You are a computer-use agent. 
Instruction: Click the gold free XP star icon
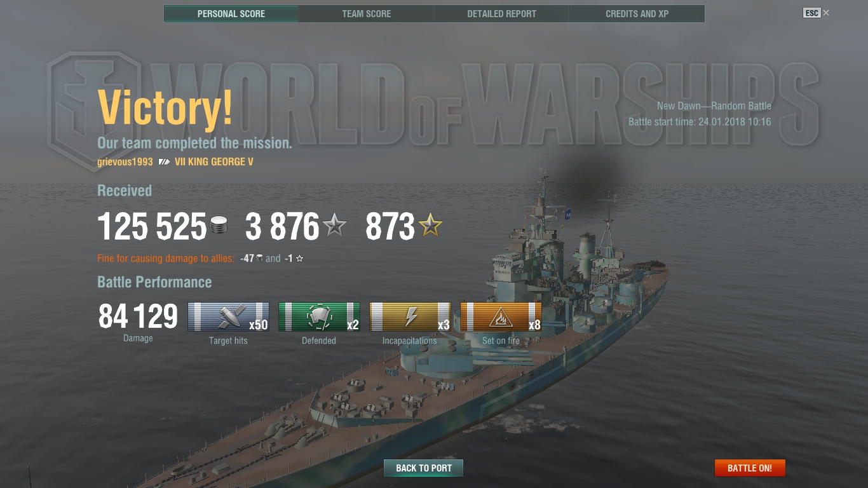click(x=430, y=226)
